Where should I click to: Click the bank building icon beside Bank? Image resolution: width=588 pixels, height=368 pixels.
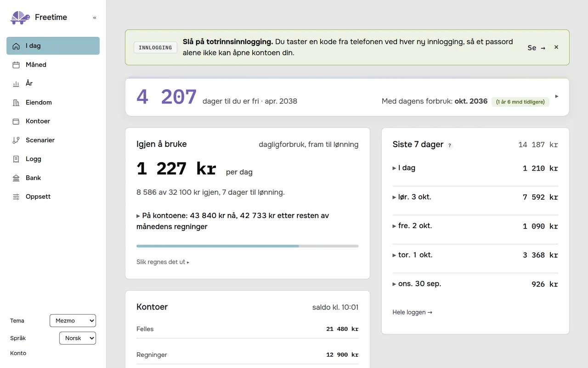(16, 178)
